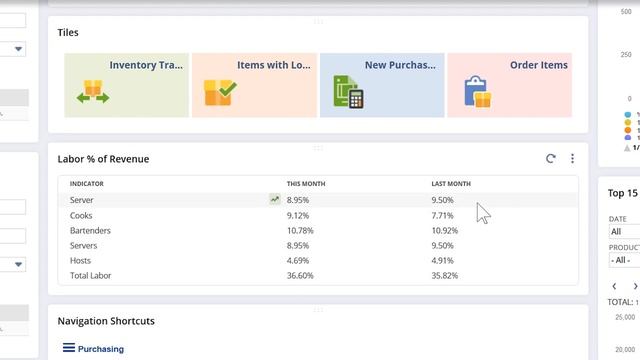Screen dimensions: 640x360
Task: Click the Total Labor last month 35.82%
Action: point(444,276)
